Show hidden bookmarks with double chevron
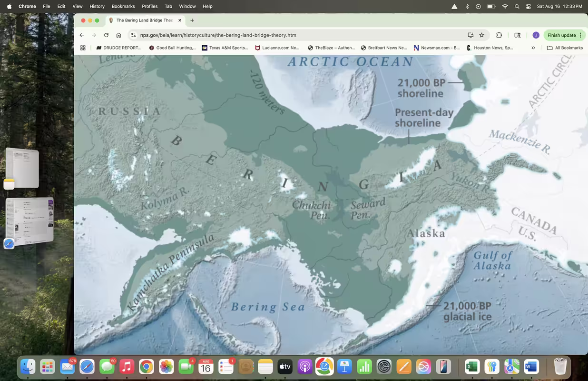This screenshot has height=381, width=588. click(533, 48)
